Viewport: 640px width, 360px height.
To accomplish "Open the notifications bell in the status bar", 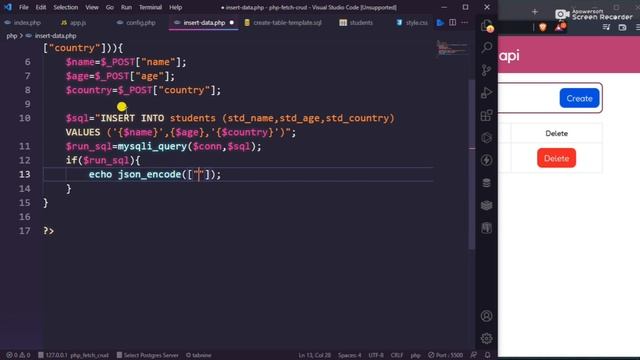I will 488,355.
